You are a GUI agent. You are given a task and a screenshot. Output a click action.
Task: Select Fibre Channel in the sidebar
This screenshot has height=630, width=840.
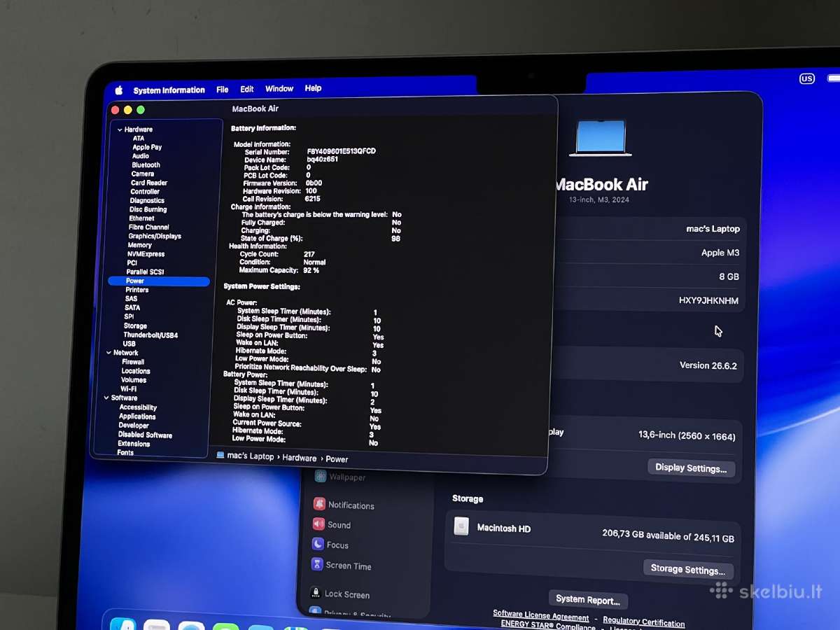tap(149, 227)
